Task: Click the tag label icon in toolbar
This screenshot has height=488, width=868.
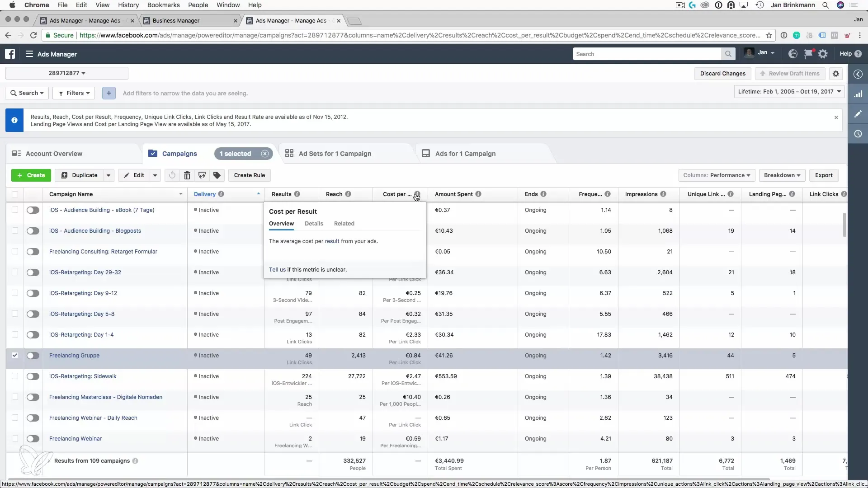Action: 217,175
